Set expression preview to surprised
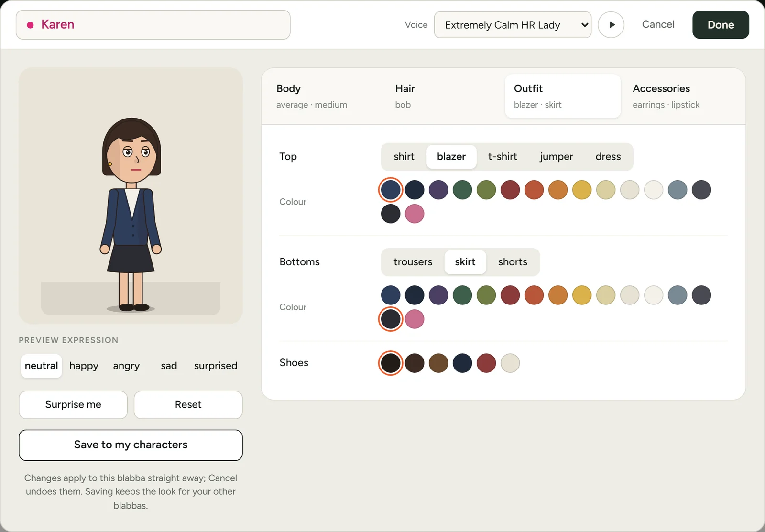The image size is (765, 532). click(216, 366)
